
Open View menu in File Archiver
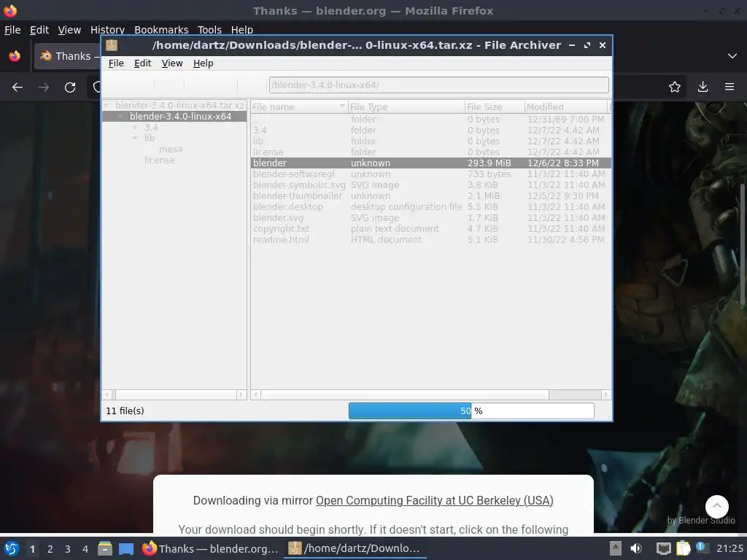[172, 63]
